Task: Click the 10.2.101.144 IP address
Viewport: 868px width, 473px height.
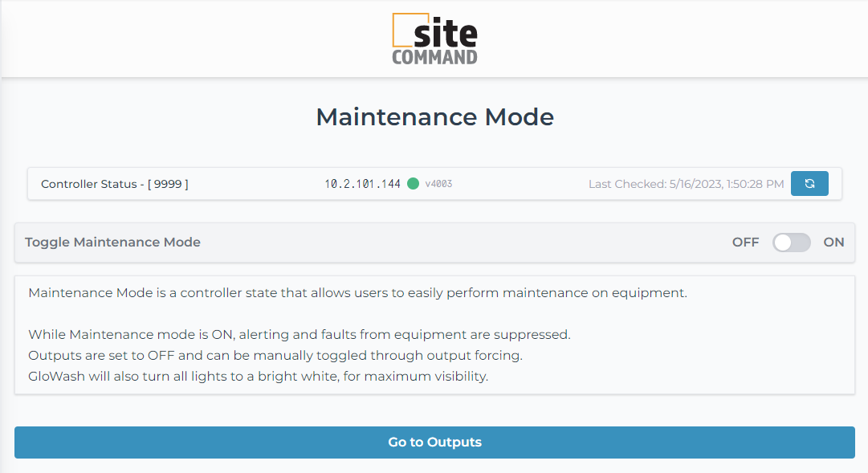Action: click(362, 184)
